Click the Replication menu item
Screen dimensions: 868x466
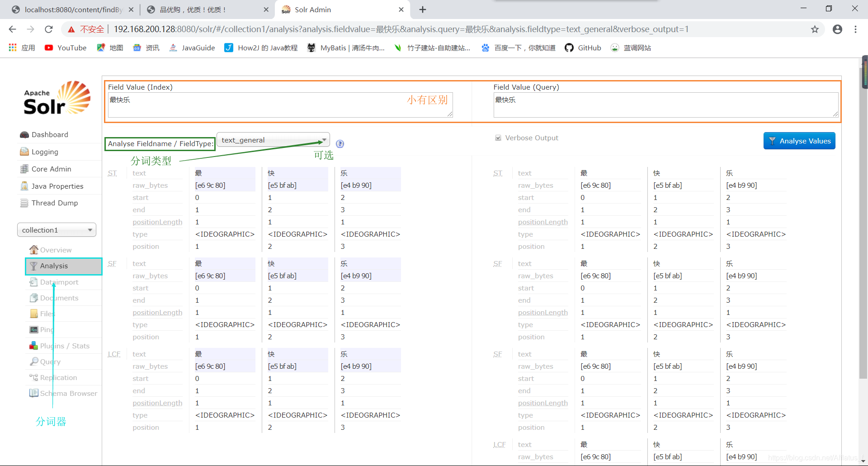pos(58,378)
